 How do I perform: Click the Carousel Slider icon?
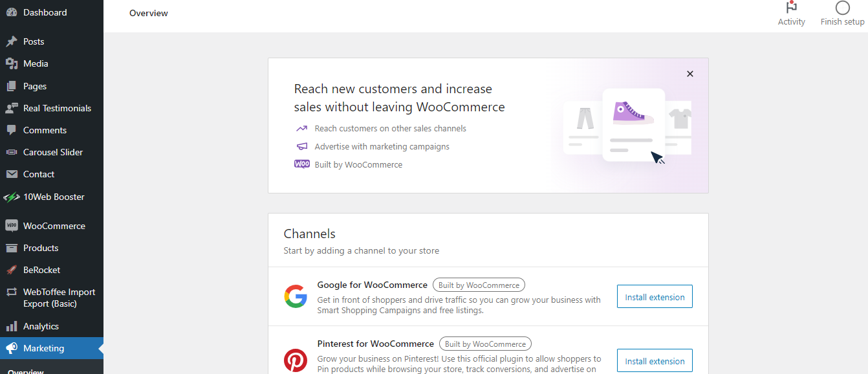point(12,152)
